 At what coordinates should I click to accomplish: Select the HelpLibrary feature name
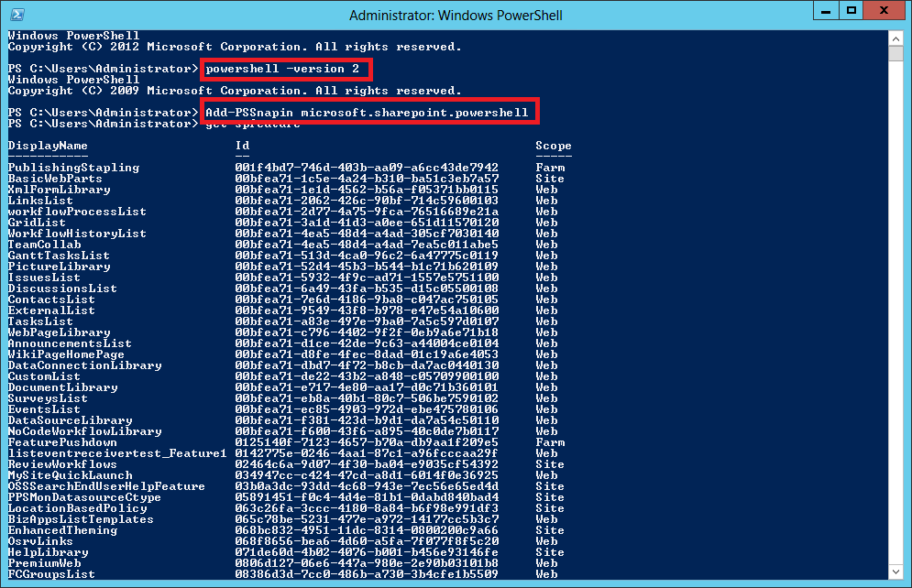tap(48, 552)
